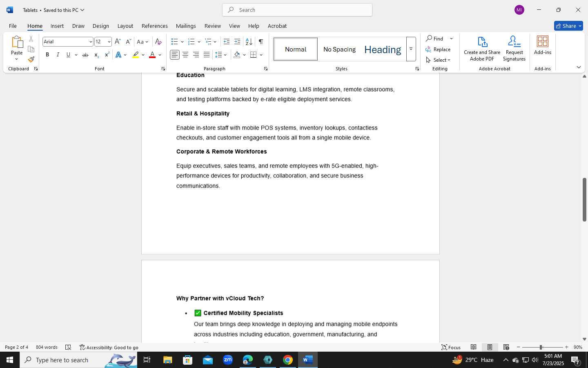The width and height of the screenshot is (588, 368).
Task: Toggle strikethrough formatting
Action: tap(85, 55)
